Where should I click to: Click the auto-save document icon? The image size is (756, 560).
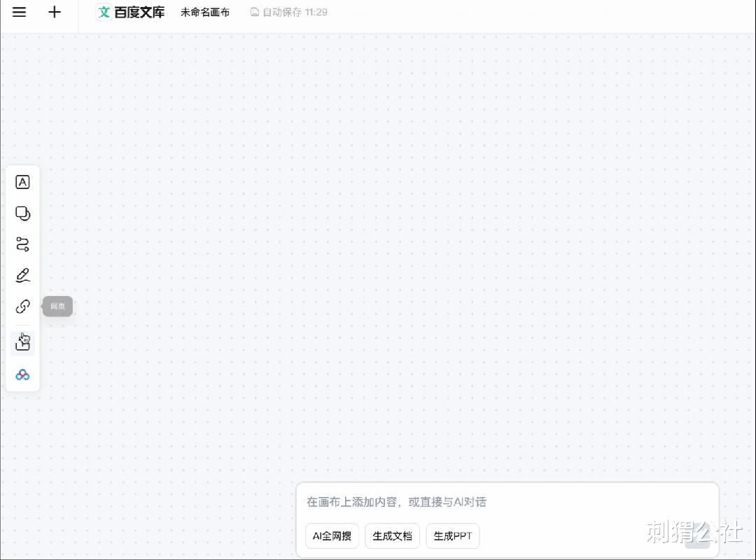tap(255, 12)
